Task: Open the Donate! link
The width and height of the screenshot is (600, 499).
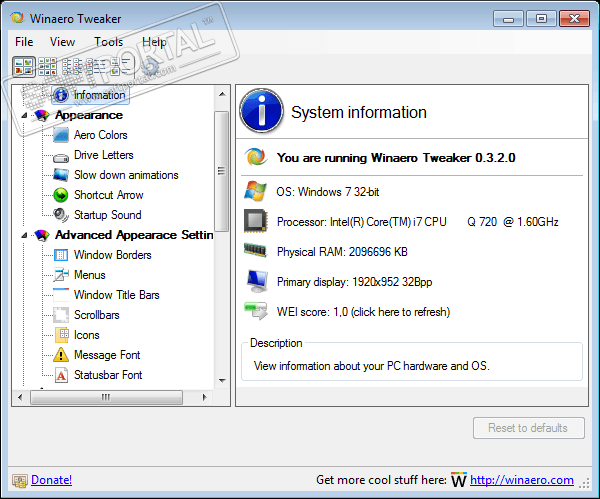Action: 51,480
